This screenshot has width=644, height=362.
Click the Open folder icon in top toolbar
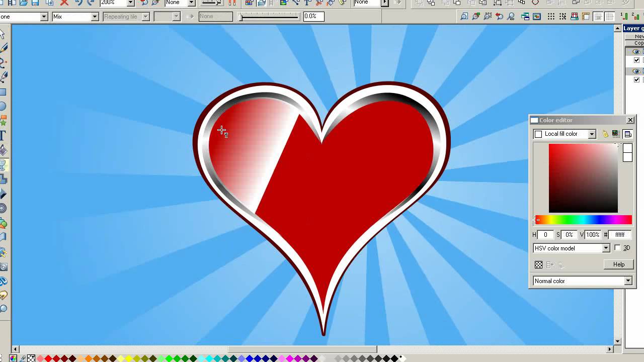click(x=23, y=3)
